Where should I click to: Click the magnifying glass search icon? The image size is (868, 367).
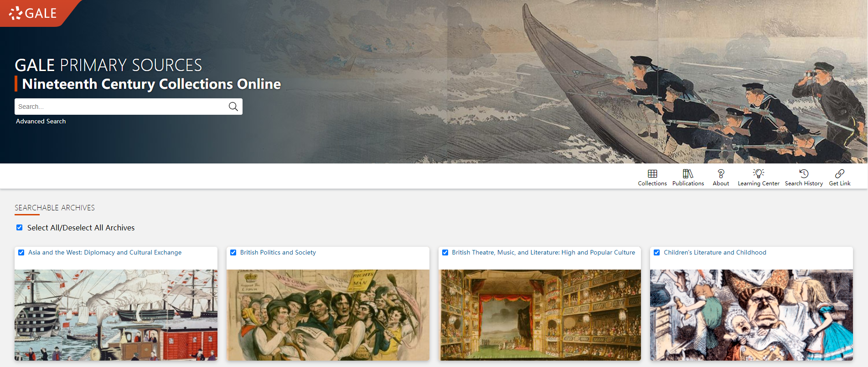click(x=233, y=107)
